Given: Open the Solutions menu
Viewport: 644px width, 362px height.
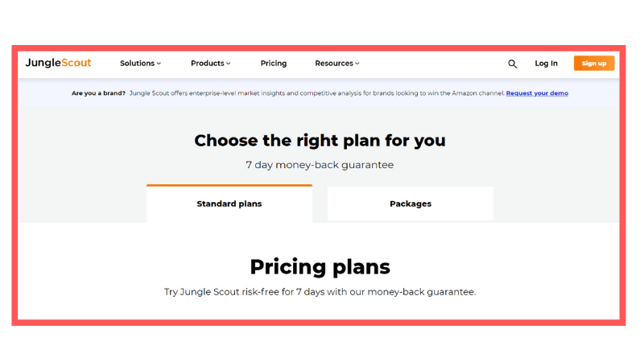Looking at the screenshot, I should [137, 64].
